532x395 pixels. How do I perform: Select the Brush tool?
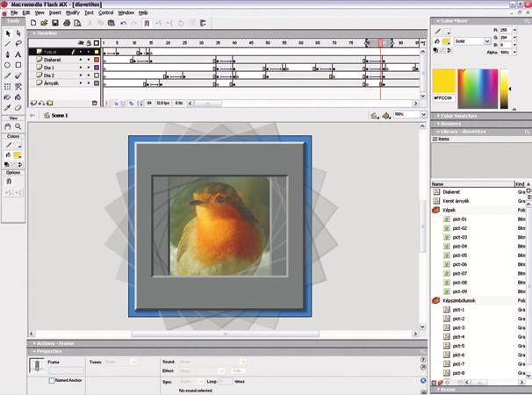(x=18, y=75)
